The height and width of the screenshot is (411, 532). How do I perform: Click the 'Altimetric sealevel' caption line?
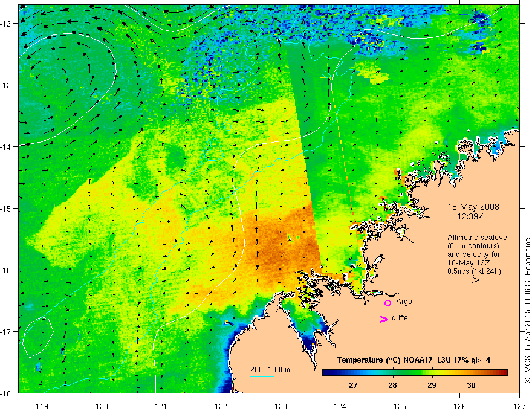coord(478,238)
